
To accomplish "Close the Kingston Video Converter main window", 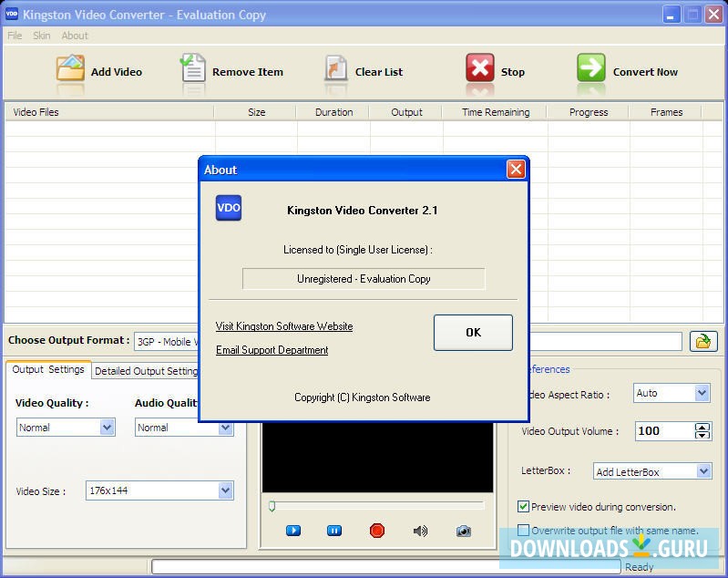I will coord(713,15).
